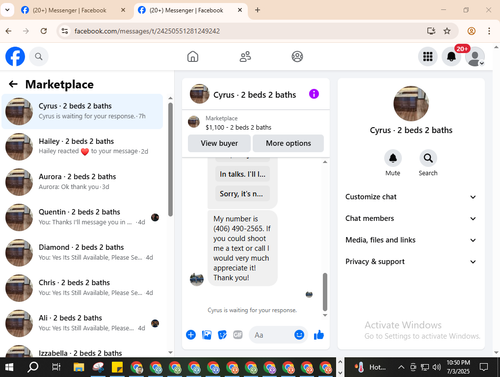This screenshot has height=377, width=500.
Task: Click the message thread scrollbar
Action: [325, 292]
